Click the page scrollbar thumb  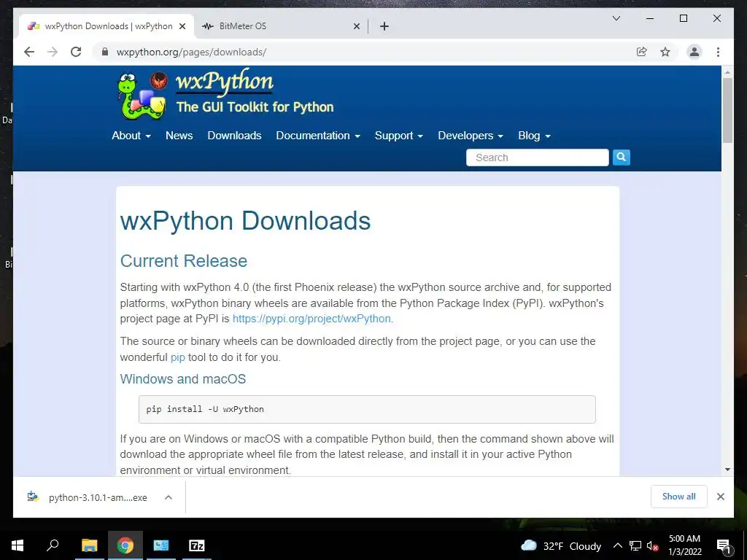727,110
